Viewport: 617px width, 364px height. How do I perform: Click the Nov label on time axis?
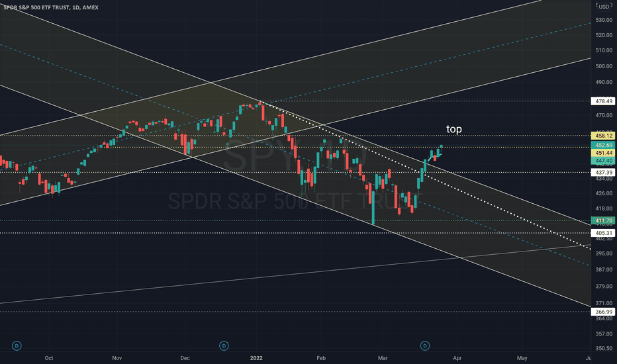117,358
